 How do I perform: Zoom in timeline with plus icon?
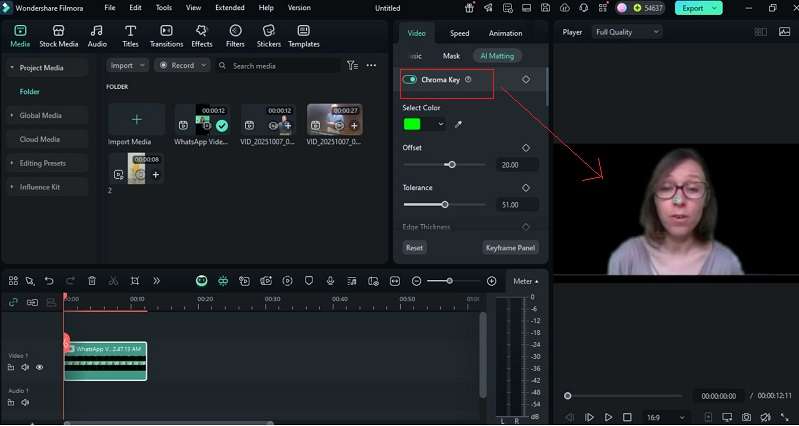491,281
